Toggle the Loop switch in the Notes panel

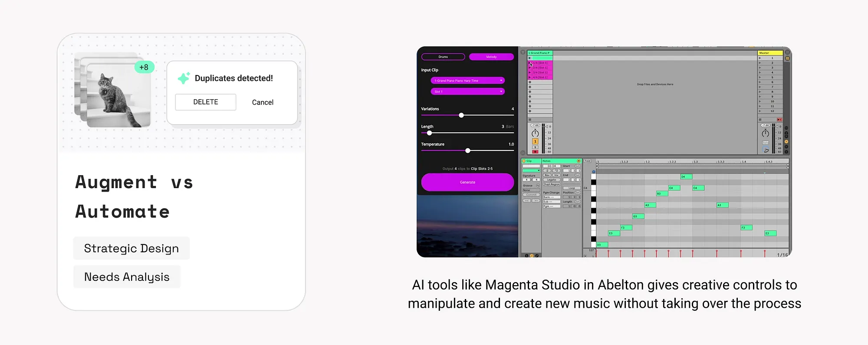(x=572, y=188)
